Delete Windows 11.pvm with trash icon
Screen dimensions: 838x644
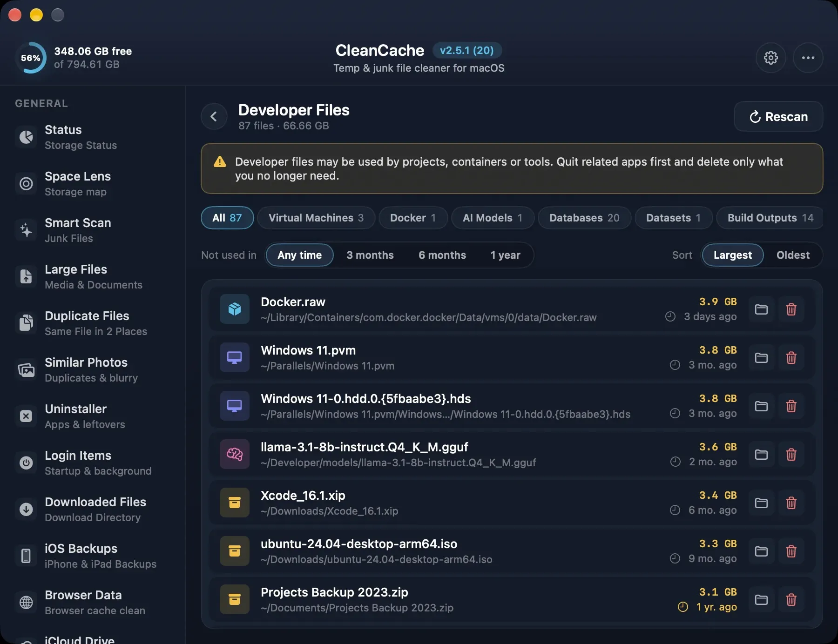click(x=791, y=358)
